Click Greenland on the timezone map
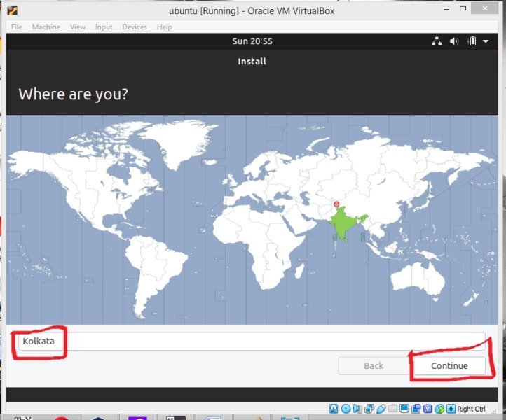Image resolution: width=506 pixels, height=420 pixels. (182, 142)
